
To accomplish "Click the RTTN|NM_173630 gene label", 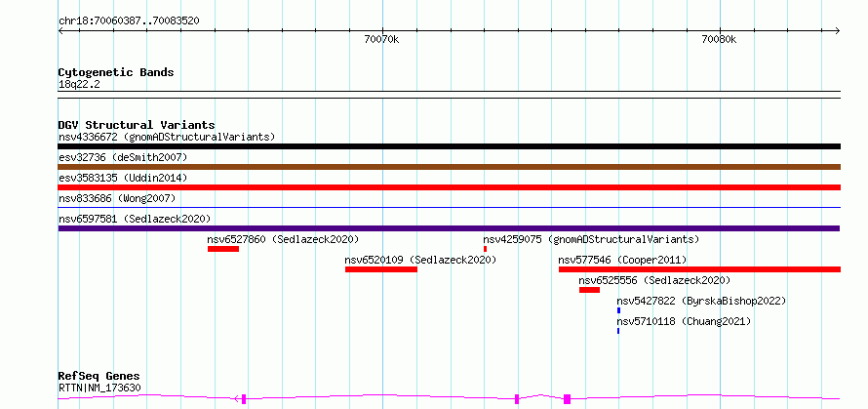I will click(x=99, y=388).
